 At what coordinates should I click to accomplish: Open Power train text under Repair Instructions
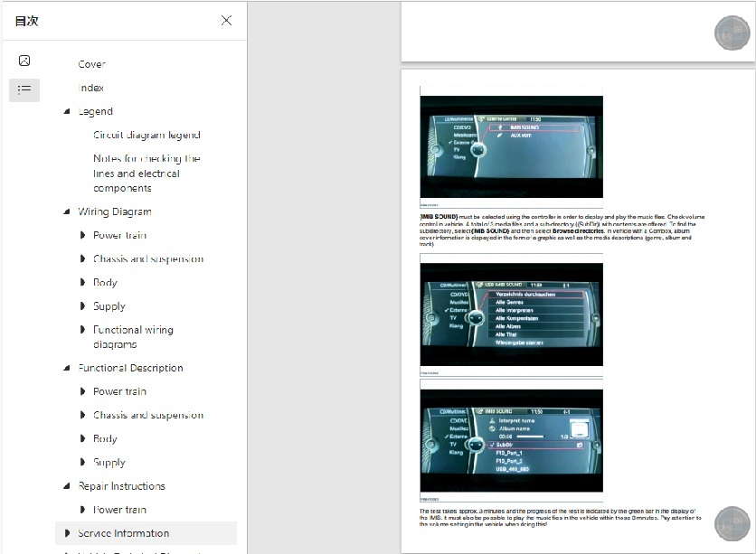pos(120,510)
